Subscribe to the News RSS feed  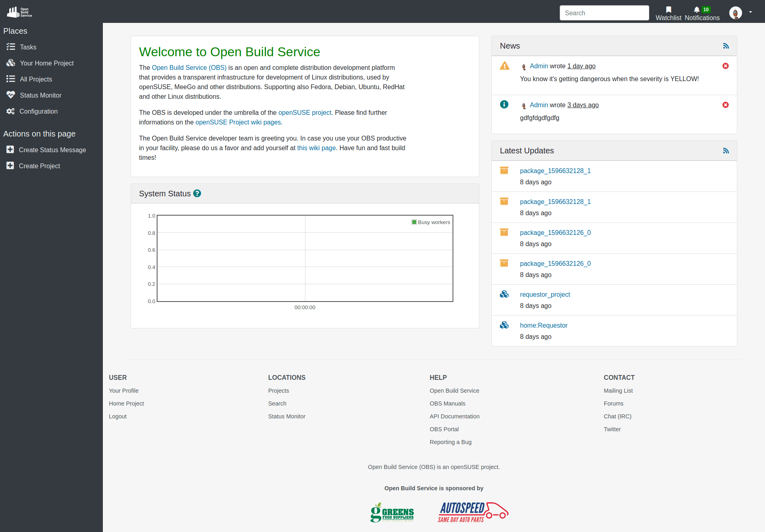click(726, 46)
